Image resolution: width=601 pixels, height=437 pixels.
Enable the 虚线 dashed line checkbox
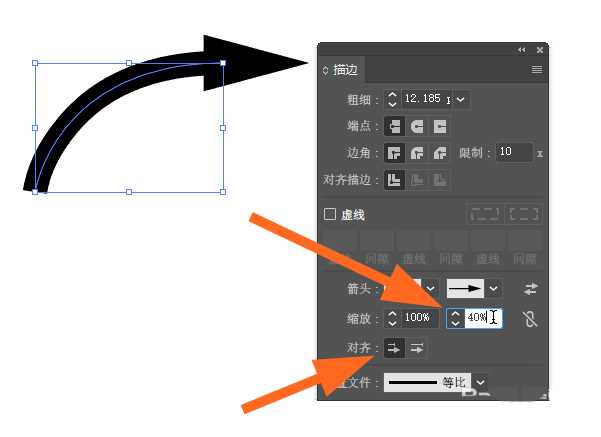click(x=330, y=214)
